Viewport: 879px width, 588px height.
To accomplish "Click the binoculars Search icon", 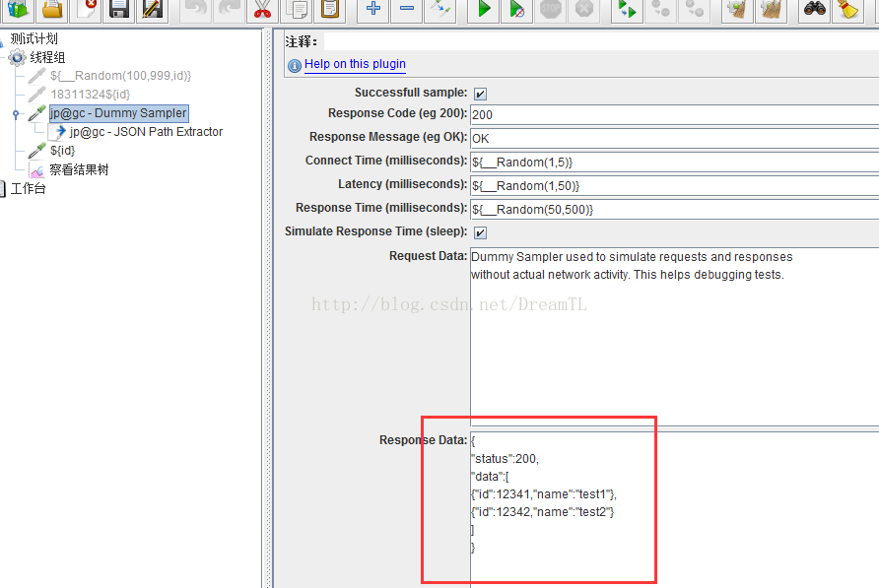I will pyautogui.click(x=814, y=9).
